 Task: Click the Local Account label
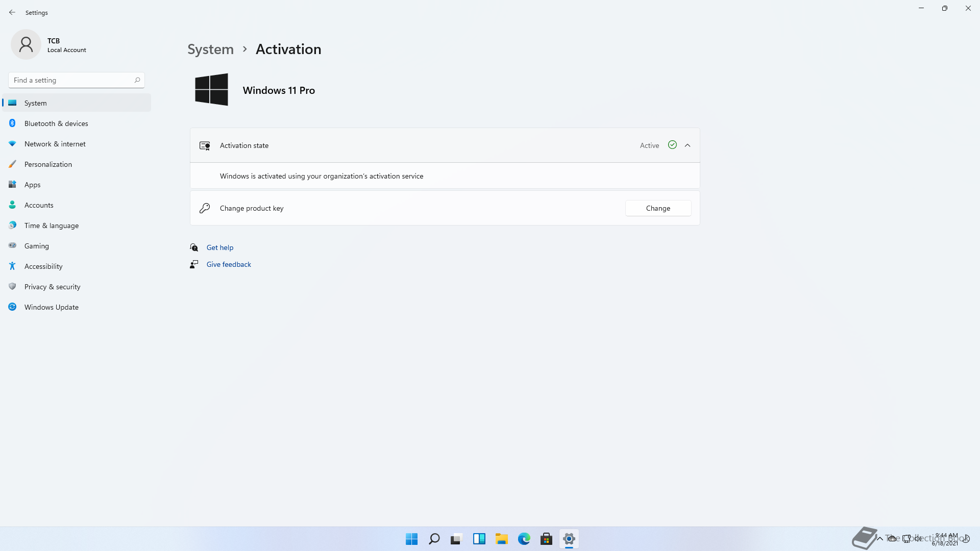(x=67, y=50)
